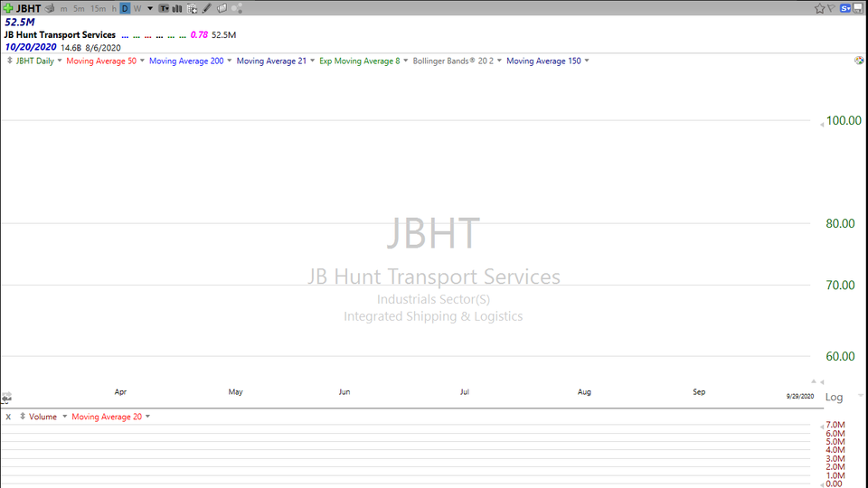Screen dimensions: 868x488
Task: Close the Volume pane with the x
Action: tap(8, 417)
